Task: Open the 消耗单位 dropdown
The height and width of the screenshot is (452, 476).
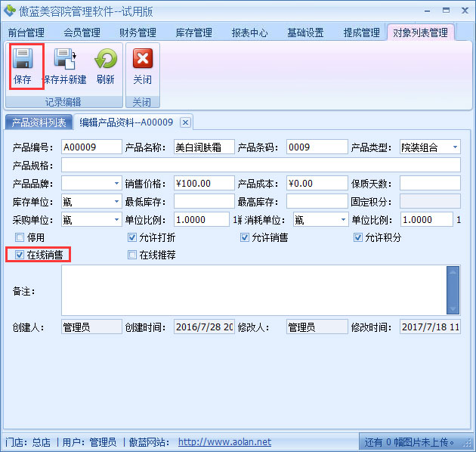Action: (343, 219)
